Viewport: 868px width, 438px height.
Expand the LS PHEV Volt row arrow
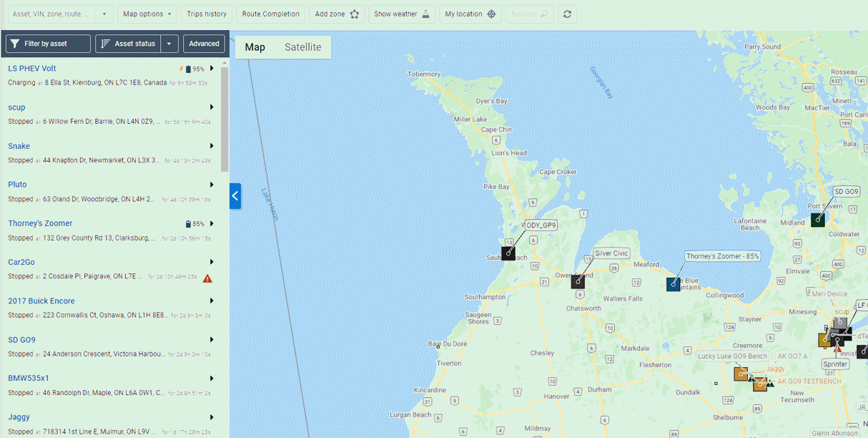(x=212, y=69)
